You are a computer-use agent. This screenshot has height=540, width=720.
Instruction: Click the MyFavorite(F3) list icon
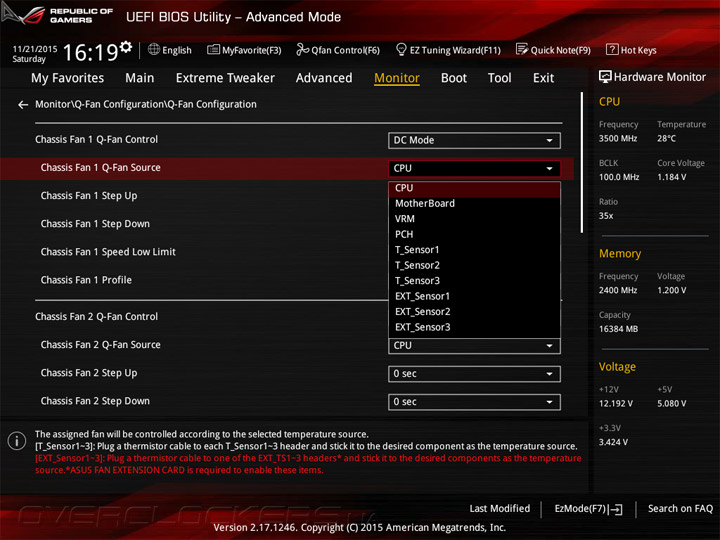(213, 49)
